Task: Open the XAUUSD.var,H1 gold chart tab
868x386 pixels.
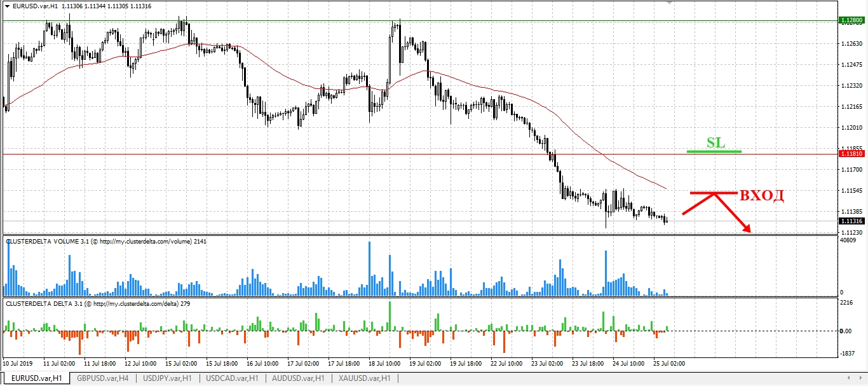Action: 365,378
